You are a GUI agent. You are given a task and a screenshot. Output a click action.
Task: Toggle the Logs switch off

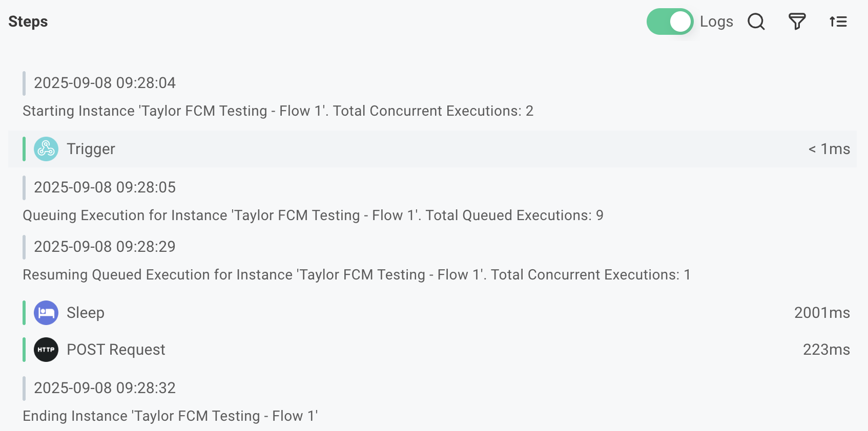[x=669, y=21]
